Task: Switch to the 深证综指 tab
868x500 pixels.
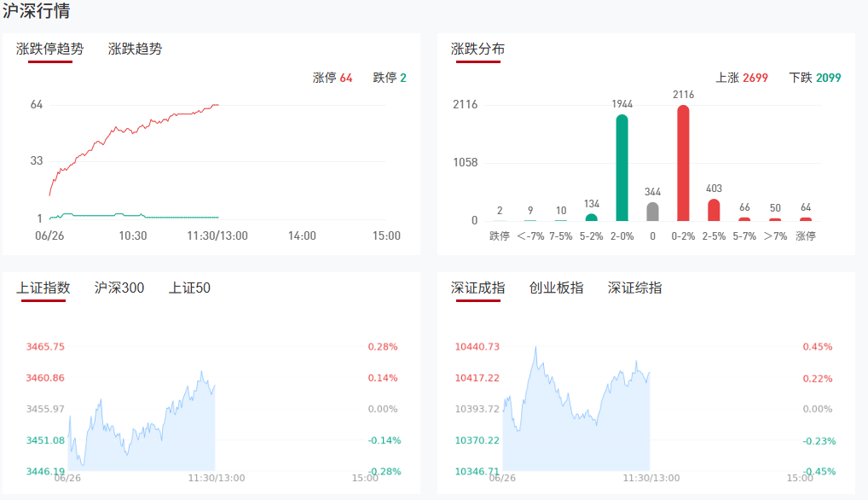Action: (x=634, y=288)
